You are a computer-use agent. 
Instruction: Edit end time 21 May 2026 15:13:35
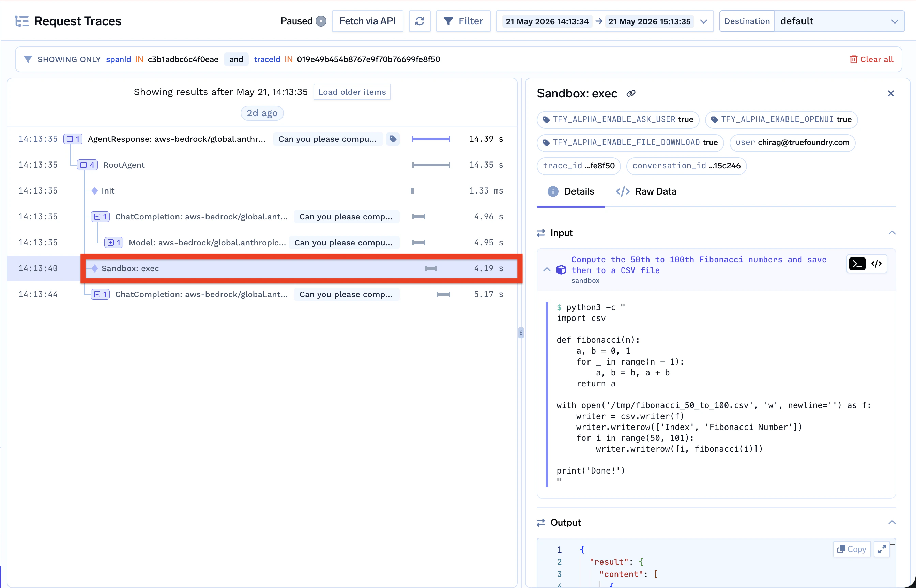649,21
